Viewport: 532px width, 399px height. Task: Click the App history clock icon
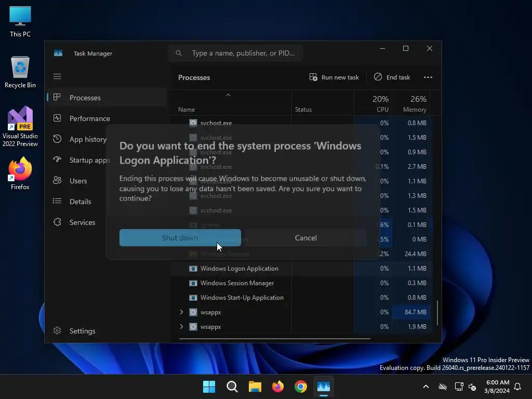(57, 139)
